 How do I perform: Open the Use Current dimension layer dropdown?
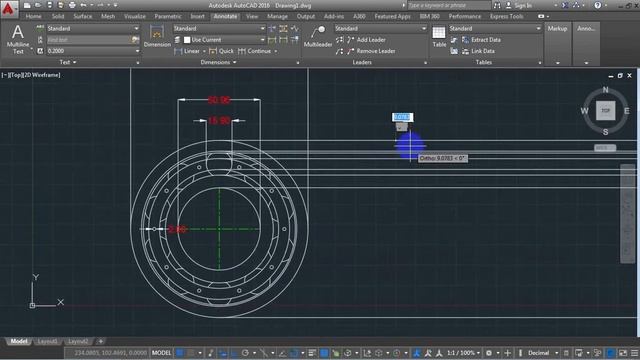224,40
